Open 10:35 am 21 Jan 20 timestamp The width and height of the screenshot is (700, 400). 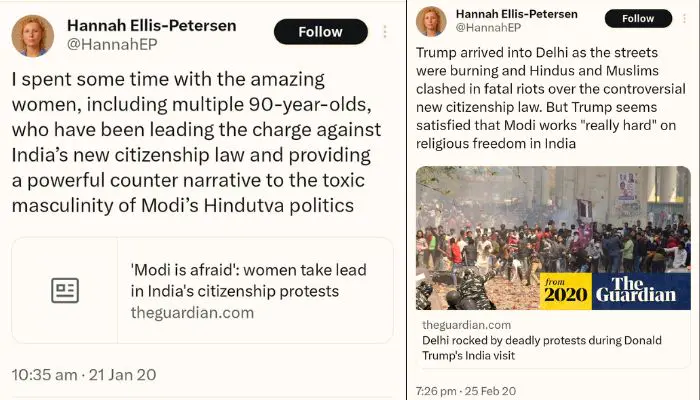84,375
